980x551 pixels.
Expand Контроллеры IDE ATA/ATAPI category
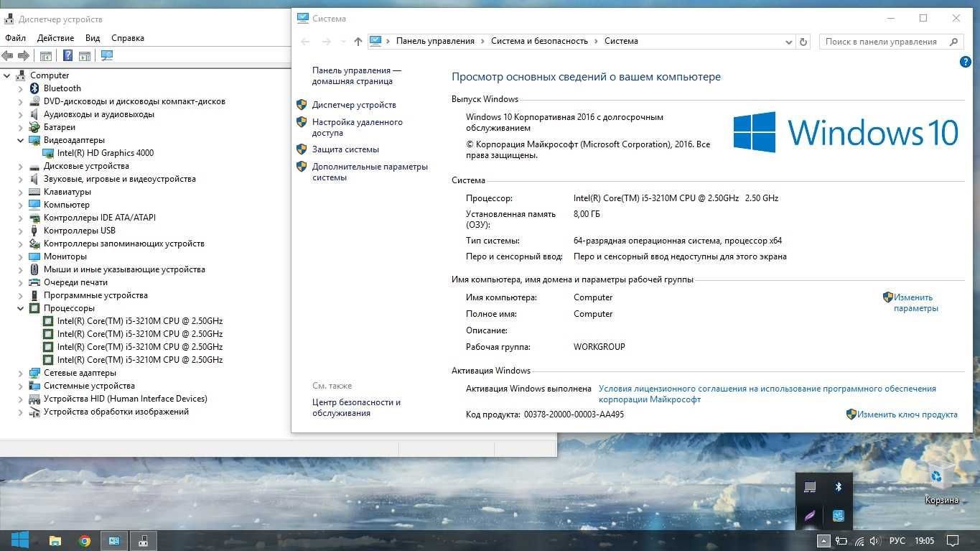[x=20, y=218]
